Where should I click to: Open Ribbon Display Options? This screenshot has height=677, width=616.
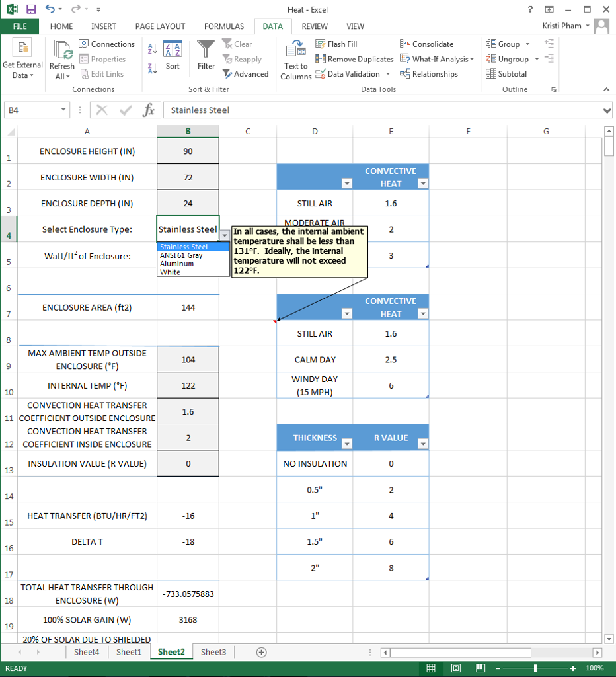[549, 9]
